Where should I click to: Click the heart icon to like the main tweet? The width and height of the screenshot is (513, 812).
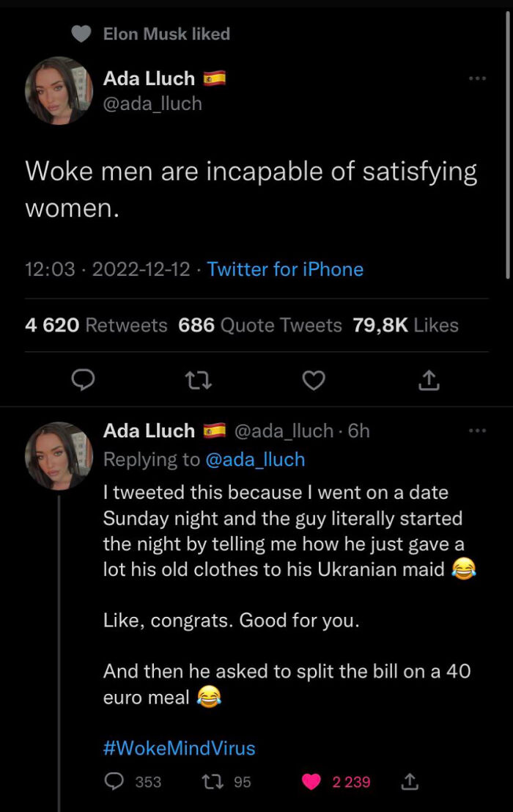pyautogui.click(x=314, y=380)
